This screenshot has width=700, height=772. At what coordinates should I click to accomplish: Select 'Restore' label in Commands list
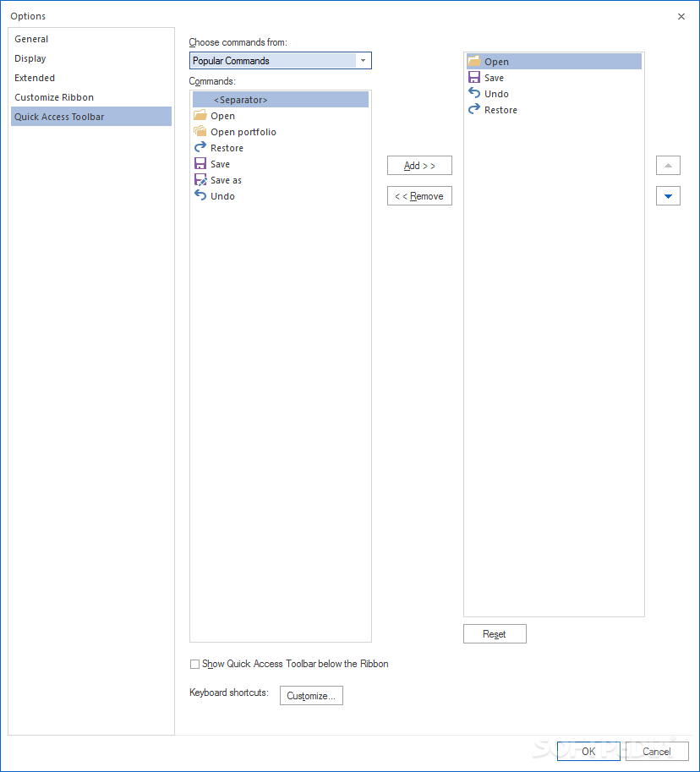coord(227,148)
